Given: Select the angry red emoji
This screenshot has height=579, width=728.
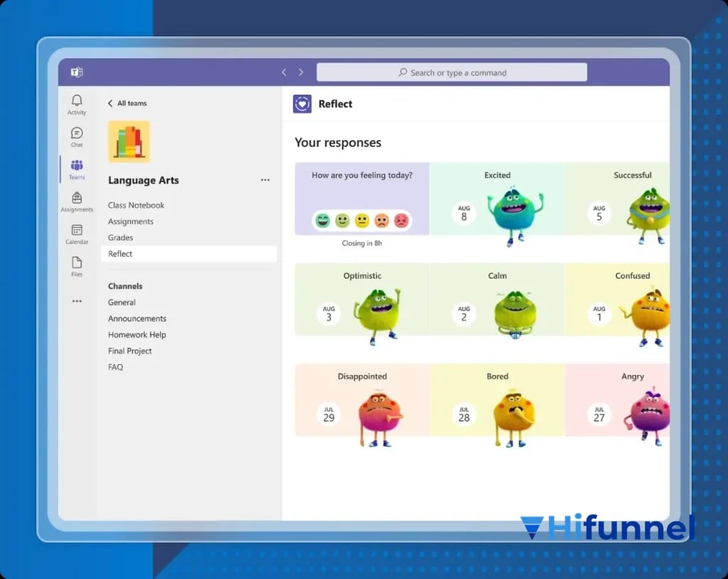Looking at the screenshot, I should 401,221.
